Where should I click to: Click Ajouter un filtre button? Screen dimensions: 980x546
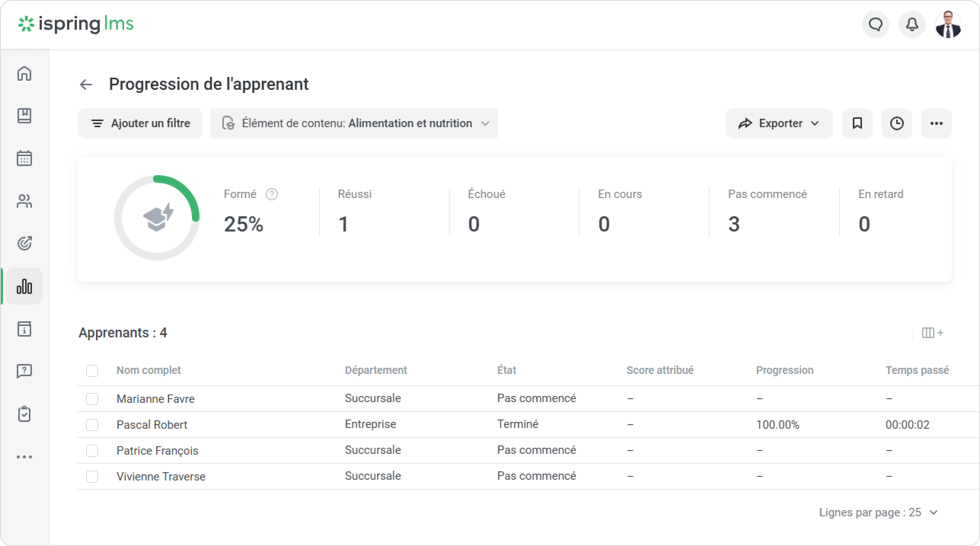140,123
